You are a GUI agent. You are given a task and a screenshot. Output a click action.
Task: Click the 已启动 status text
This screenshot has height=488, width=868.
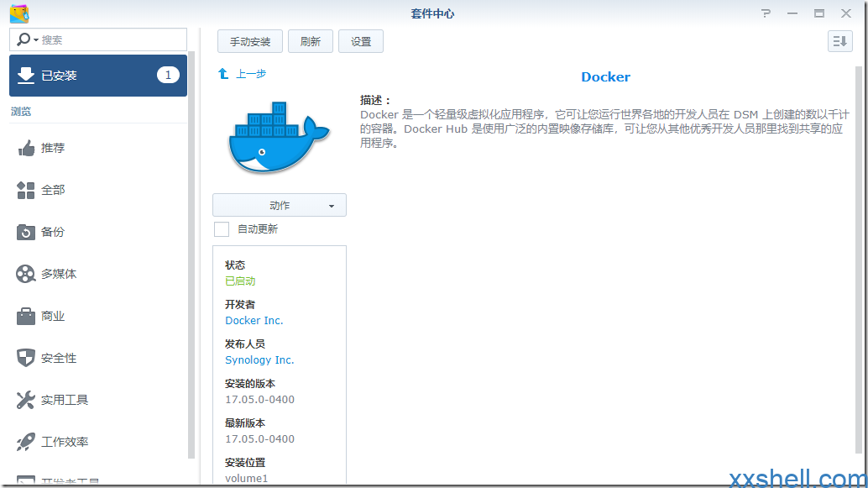coord(240,281)
